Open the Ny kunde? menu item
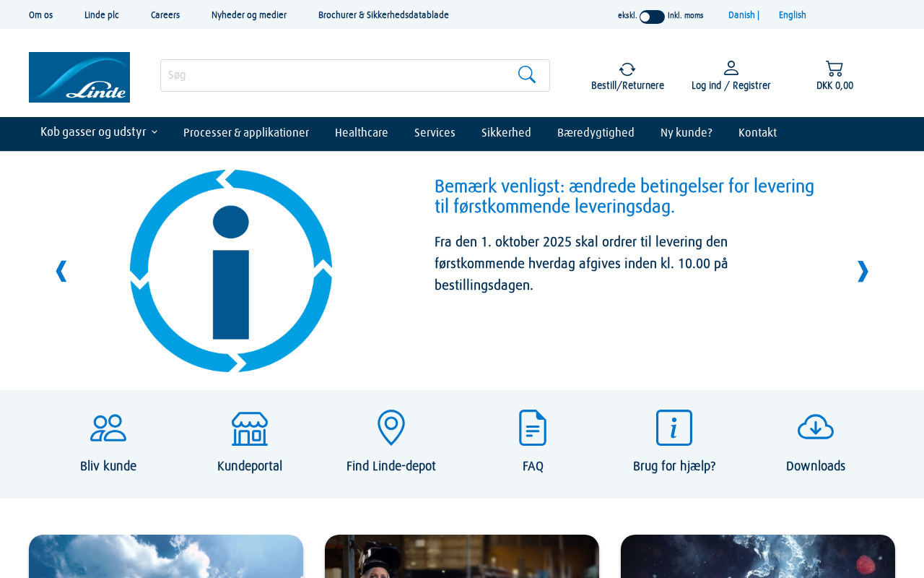This screenshot has width=924, height=578. (x=687, y=133)
